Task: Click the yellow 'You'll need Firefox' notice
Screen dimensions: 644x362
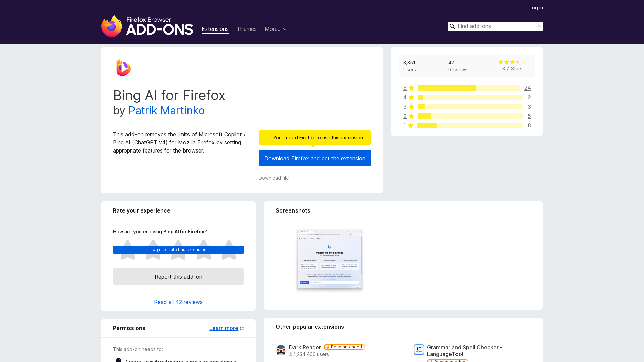Action: pyautogui.click(x=315, y=138)
